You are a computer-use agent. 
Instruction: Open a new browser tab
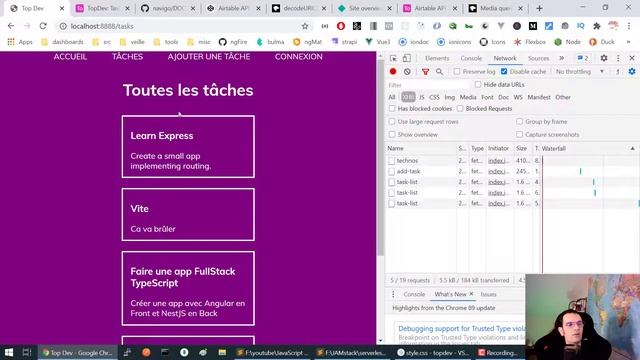pyautogui.click(x=539, y=8)
